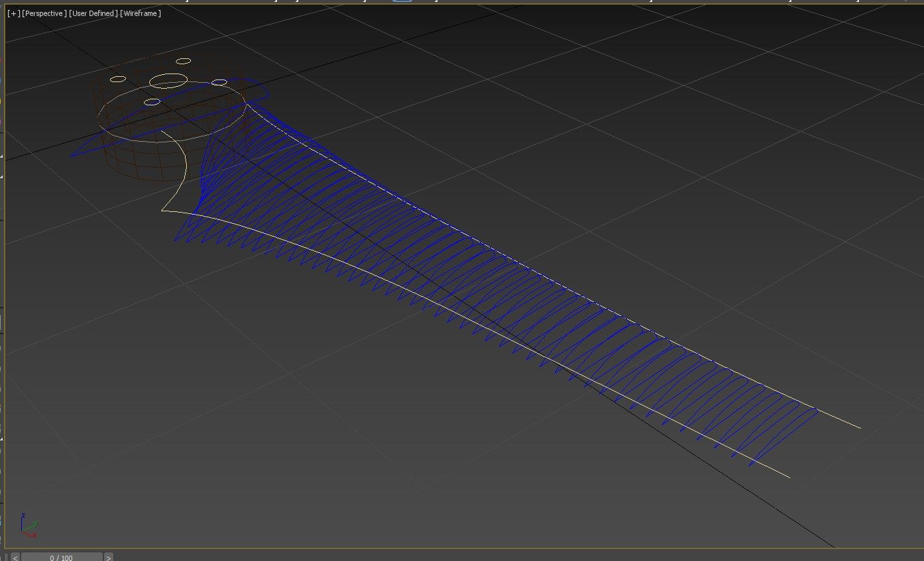Click the far end of the upper white rail spline
924x561 pixels.
(x=859, y=427)
